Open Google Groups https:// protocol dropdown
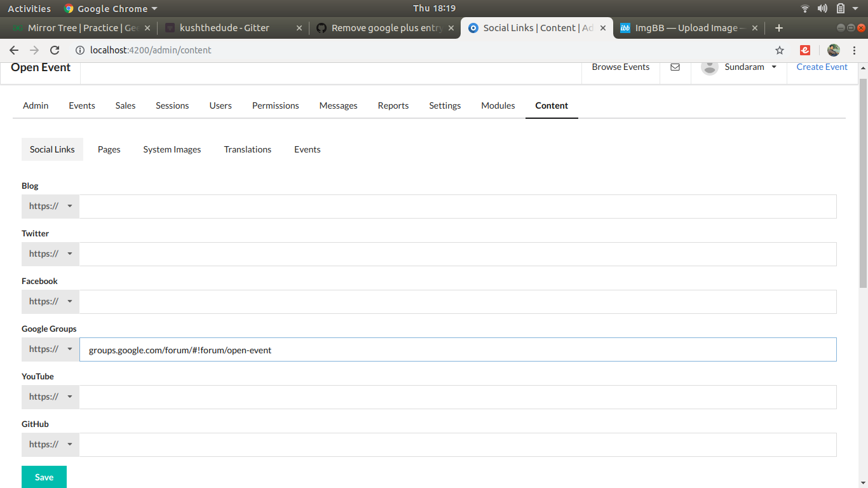 point(50,349)
